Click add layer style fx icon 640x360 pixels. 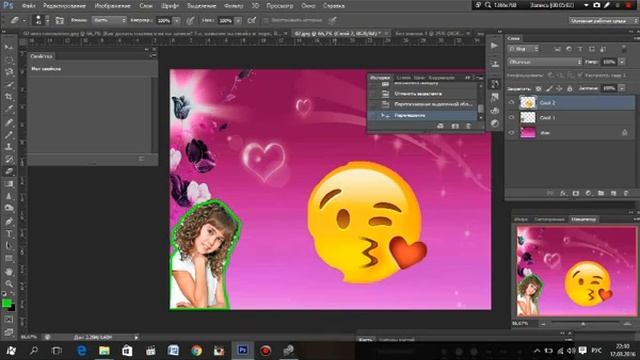tap(563, 193)
